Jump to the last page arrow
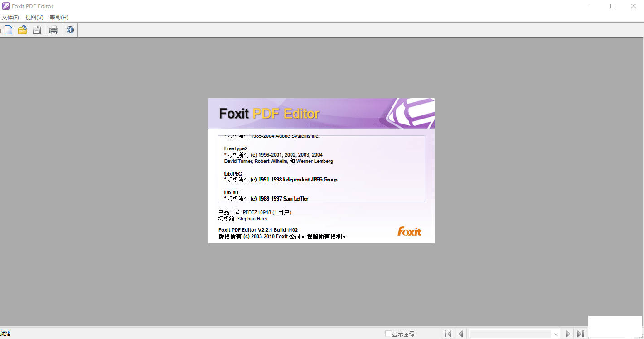644x339 pixels. 581,334
